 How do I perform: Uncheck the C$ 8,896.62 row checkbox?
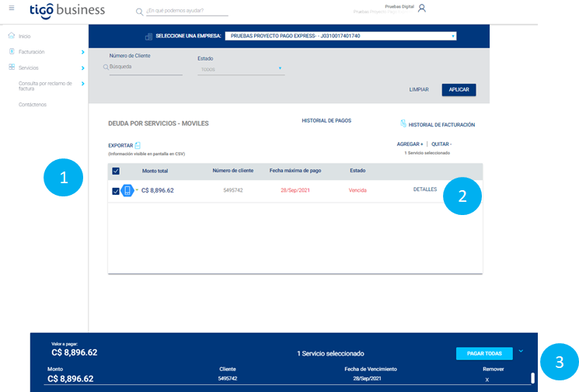click(x=116, y=191)
